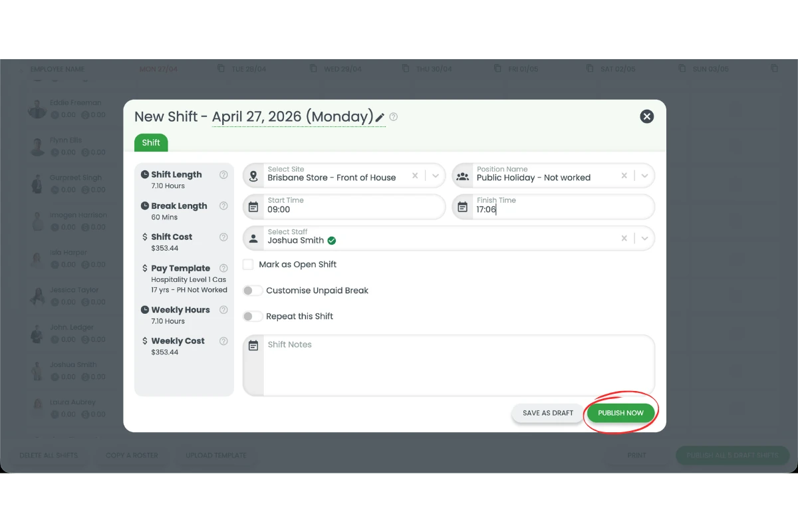Viewport: 798px width, 532px height.
Task: Click the green verified tick beside Joshua Smith
Action: pyautogui.click(x=331, y=241)
